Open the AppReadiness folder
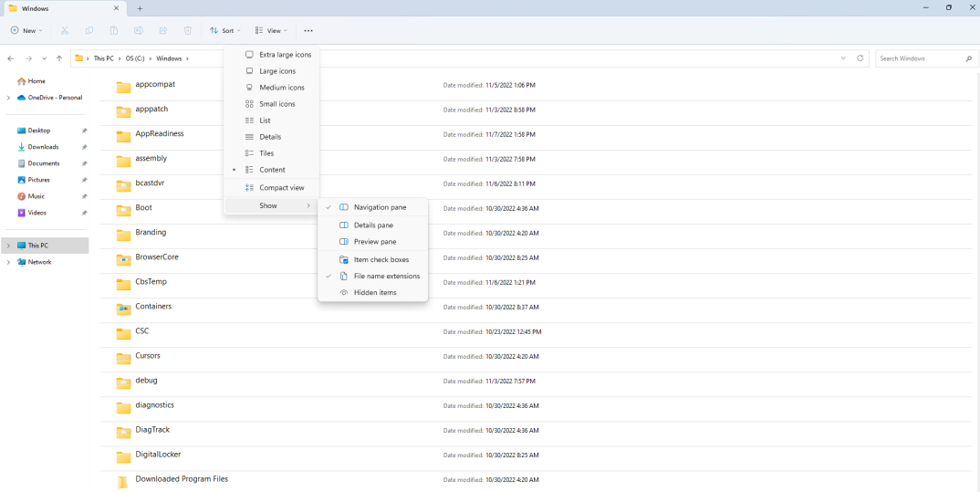 coord(159,134)
